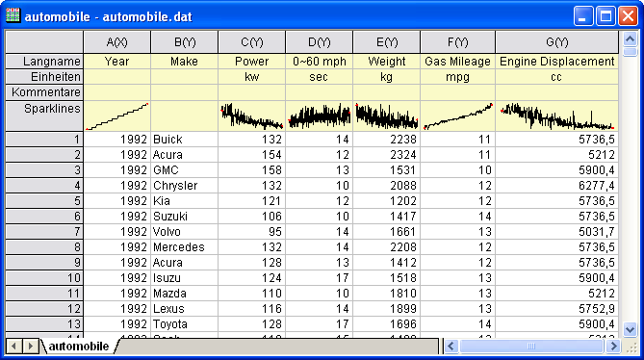
Task: Click the 'kw' units cell
Action: click(x=252, y=77)
